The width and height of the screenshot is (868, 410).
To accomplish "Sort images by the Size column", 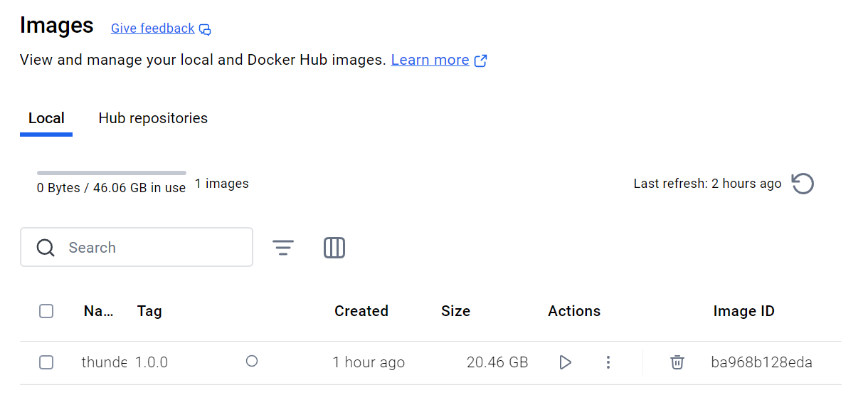I will (x=455, y=311).
